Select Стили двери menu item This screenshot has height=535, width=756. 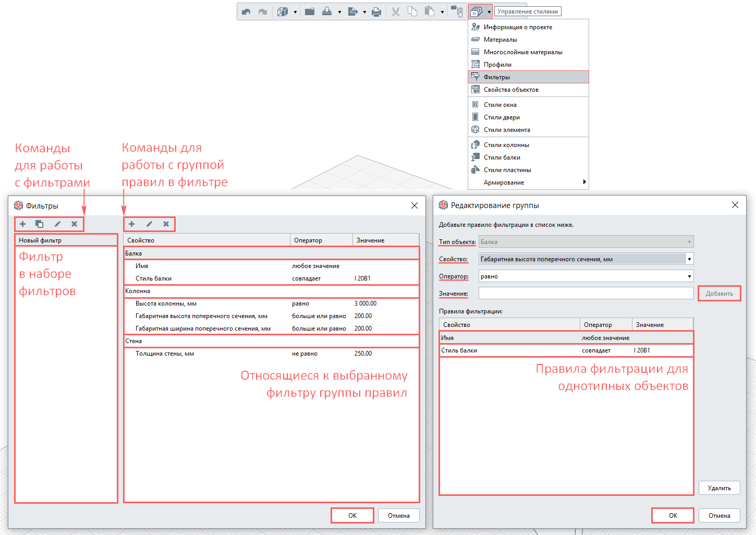click(x=528, y=117)
